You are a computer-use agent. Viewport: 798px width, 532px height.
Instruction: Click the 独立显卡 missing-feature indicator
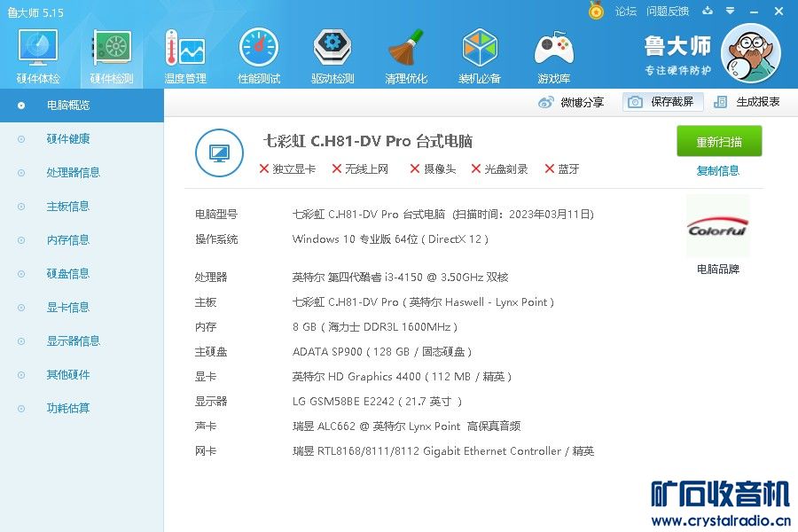point(287,169)
